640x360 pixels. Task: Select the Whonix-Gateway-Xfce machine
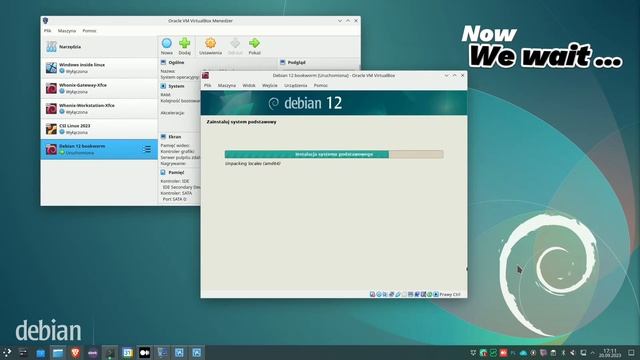coord(99,88)
